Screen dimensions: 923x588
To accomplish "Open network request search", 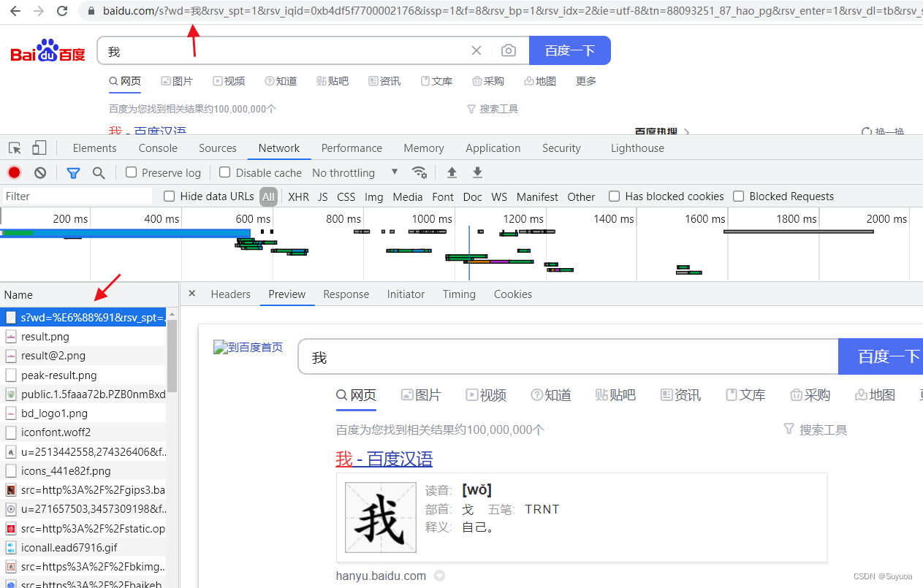I will [x=97, y=172].
